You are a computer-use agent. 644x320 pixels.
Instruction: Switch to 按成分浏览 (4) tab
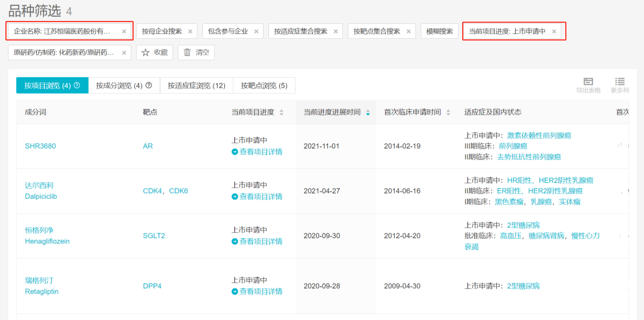pyautogui.click(x=125, y=85)
